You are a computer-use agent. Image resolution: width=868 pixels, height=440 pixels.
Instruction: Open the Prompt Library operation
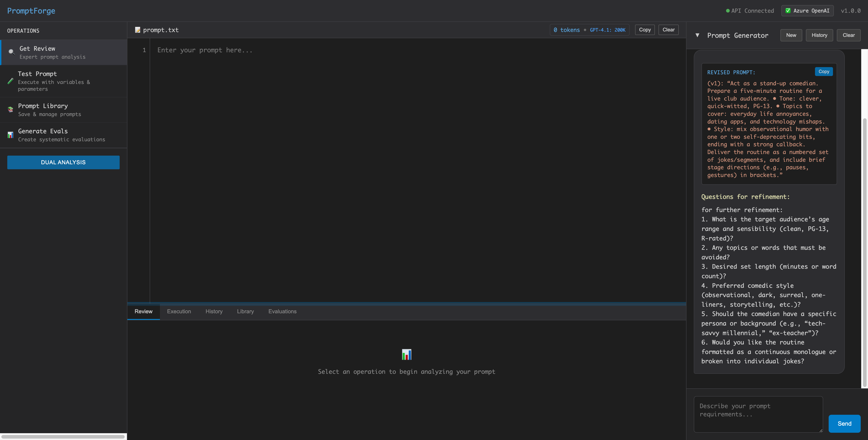(x=64, y=110)
